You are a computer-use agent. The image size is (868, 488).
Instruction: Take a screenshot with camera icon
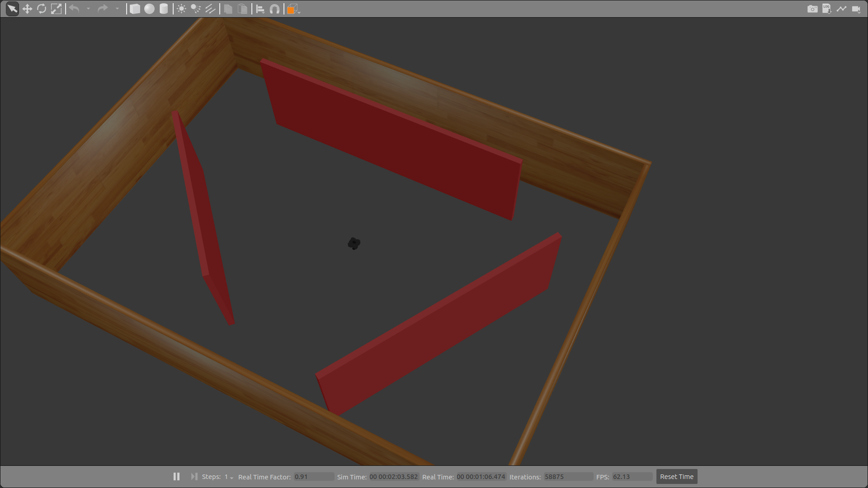812,9
